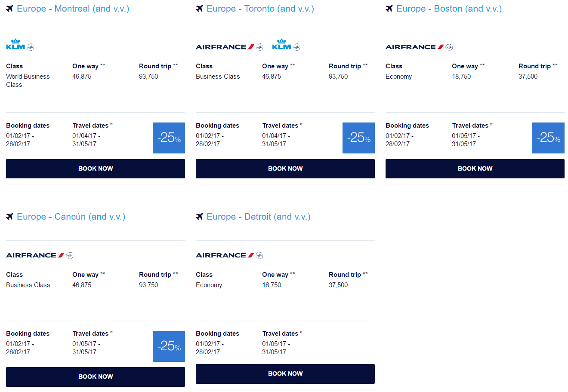The width and height of the screenshot is (568, 392).
Task: Click the airplane icon beside Europe - Boston
Action: click(389, 9)
